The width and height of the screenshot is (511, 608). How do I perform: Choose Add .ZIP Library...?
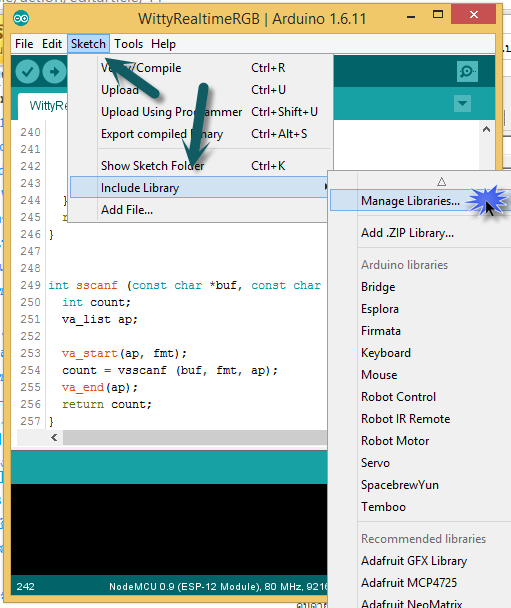pos(420,233)
